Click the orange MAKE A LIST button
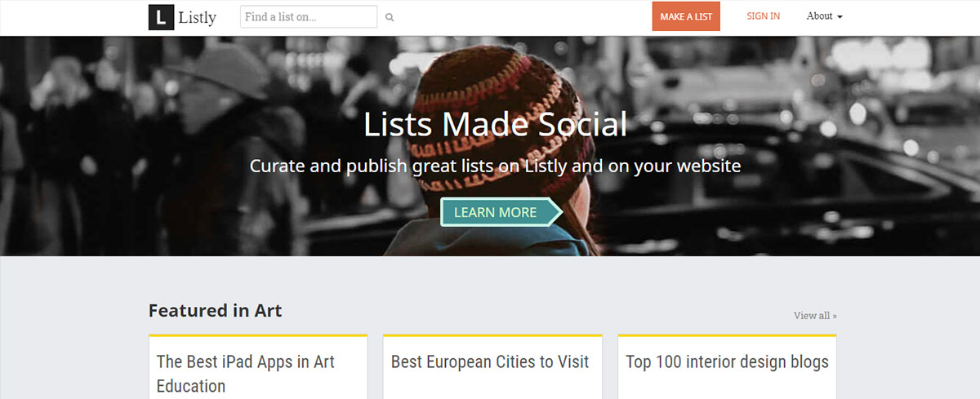Screen dimensions: 980x399 coord(686,16)
